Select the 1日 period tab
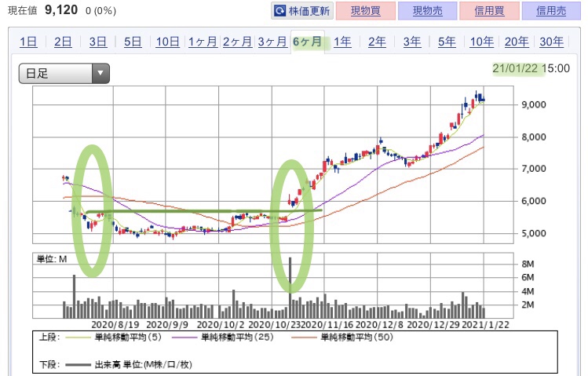 28,42
